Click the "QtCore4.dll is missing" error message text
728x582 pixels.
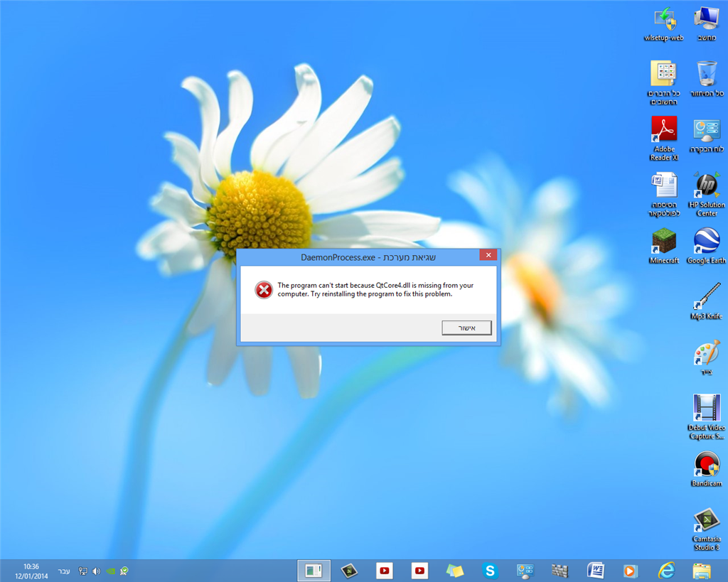click(x=375, y=290)
